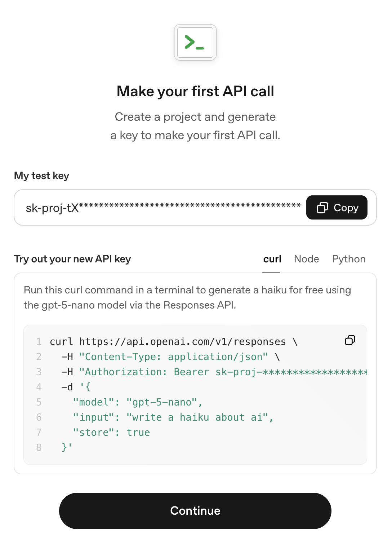The width and height of the screenshot is (392, 545).
Task: Click the 'Create a project and generate' subtitle
Action: pos(195,117)
